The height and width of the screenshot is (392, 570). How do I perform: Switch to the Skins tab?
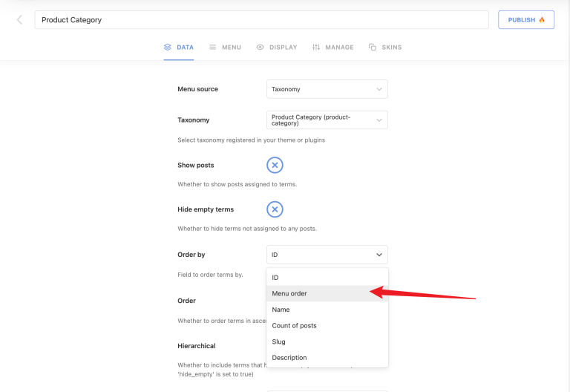point(391,48)
